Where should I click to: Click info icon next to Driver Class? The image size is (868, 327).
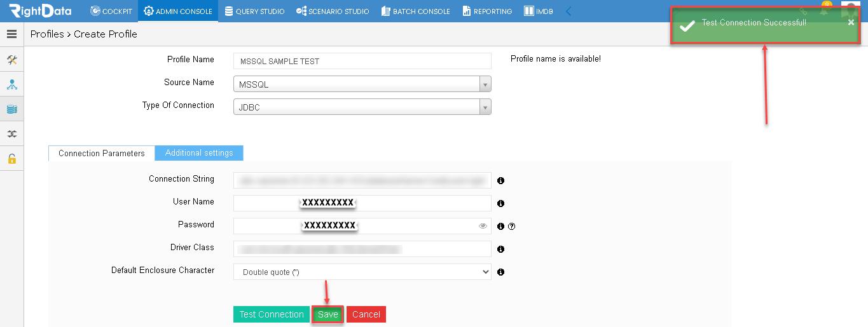tap(500, 250)
